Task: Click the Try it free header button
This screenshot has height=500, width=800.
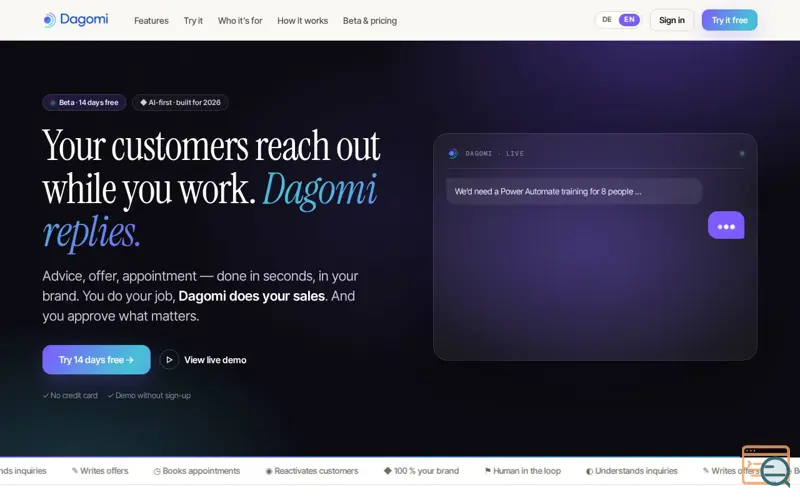Action: point(729,20)
